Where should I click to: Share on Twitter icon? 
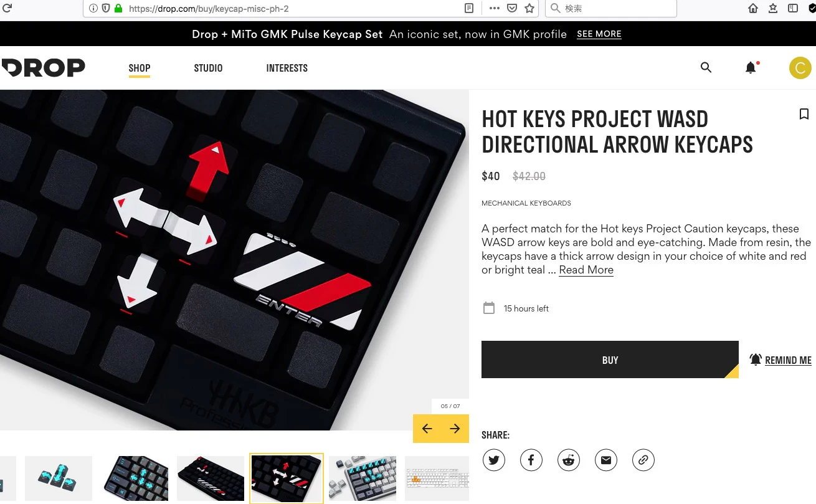(x=494, y=460)
